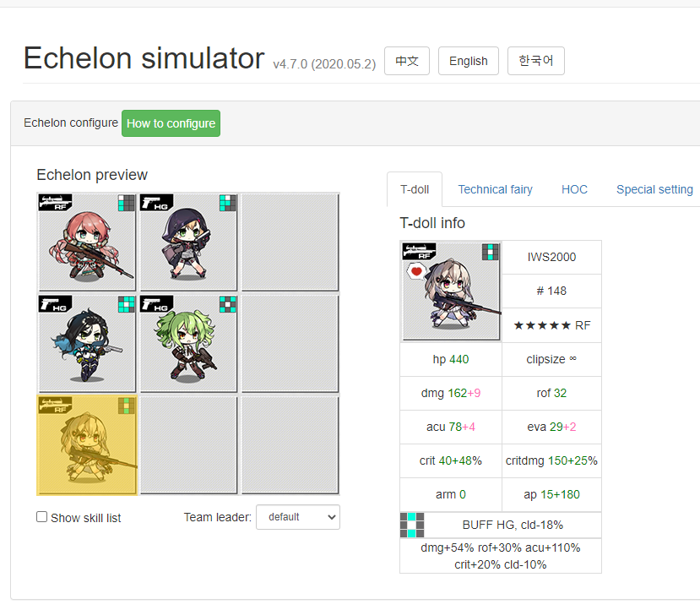Switch language to 한국어
The width and height of the screenshot is (700, 610).
[x=535, y=61]
